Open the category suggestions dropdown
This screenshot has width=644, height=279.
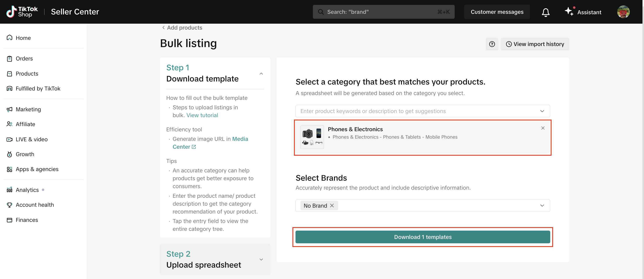542,111
